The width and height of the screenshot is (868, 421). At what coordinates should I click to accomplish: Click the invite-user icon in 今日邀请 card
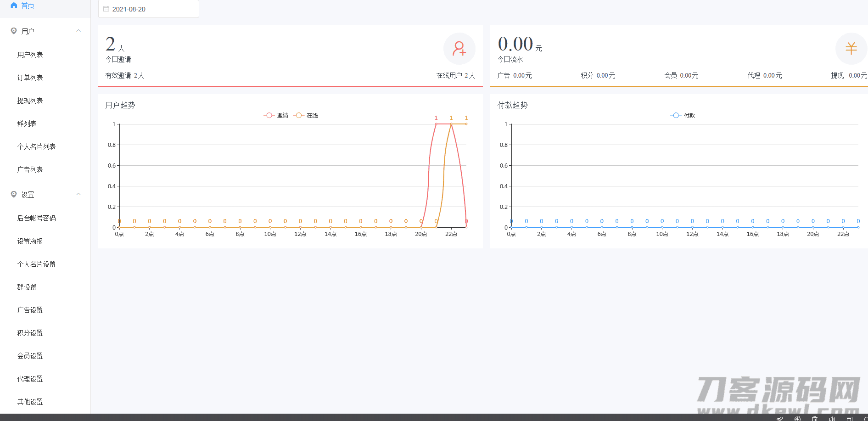coord(459,49)
